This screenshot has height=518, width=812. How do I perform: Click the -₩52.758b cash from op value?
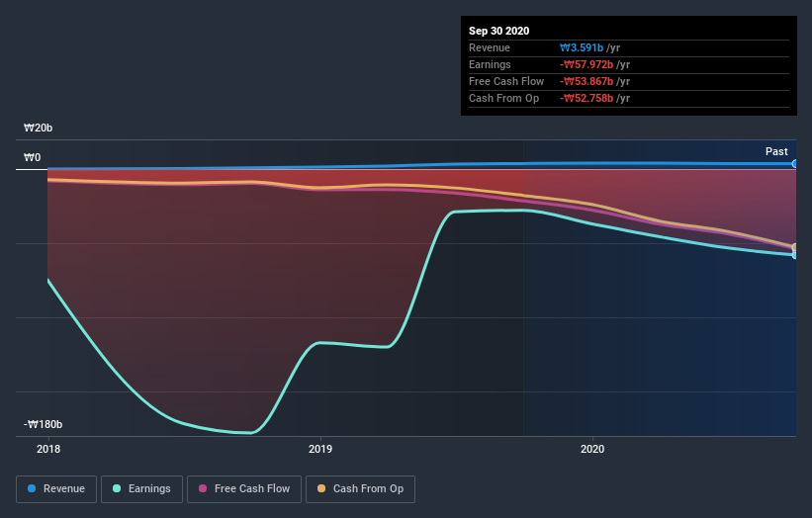pos(586,98)
